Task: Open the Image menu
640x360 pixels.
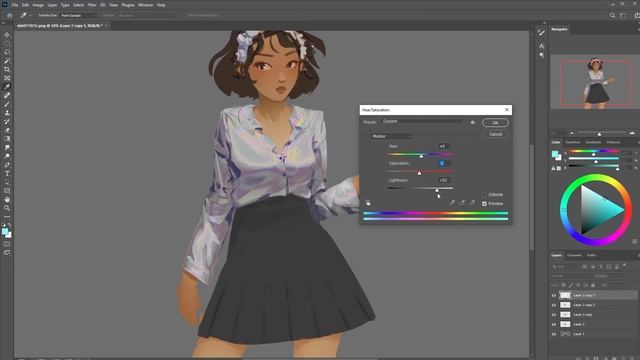Action: click(x=38, y=5)
